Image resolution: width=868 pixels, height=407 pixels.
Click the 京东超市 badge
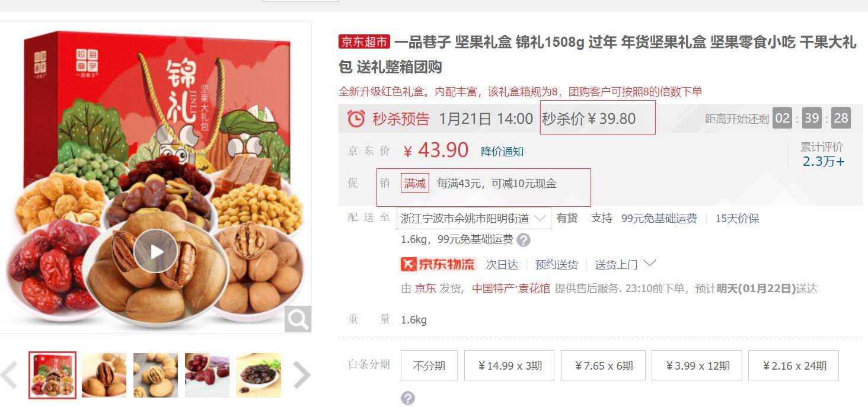pos(364,41)
